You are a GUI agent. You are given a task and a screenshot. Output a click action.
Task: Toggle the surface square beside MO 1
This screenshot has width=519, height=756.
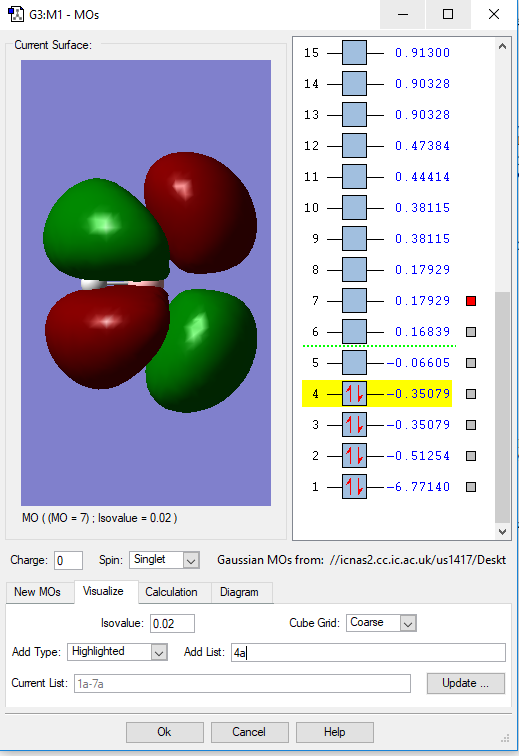471,487
